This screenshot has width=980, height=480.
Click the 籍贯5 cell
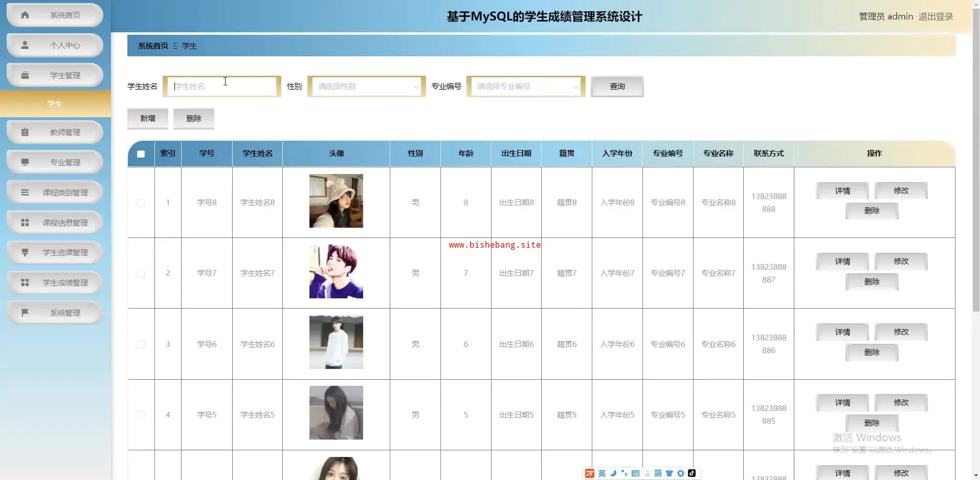(567, 415)
